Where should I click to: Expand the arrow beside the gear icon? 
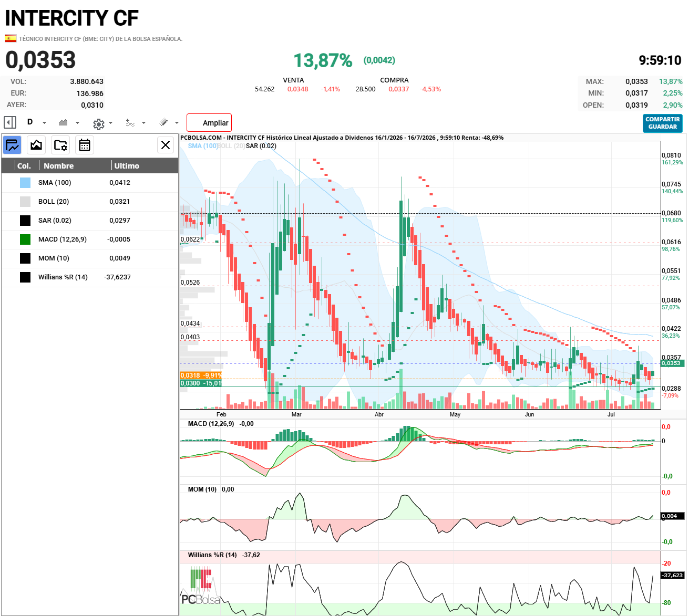[x=110, y=123]
